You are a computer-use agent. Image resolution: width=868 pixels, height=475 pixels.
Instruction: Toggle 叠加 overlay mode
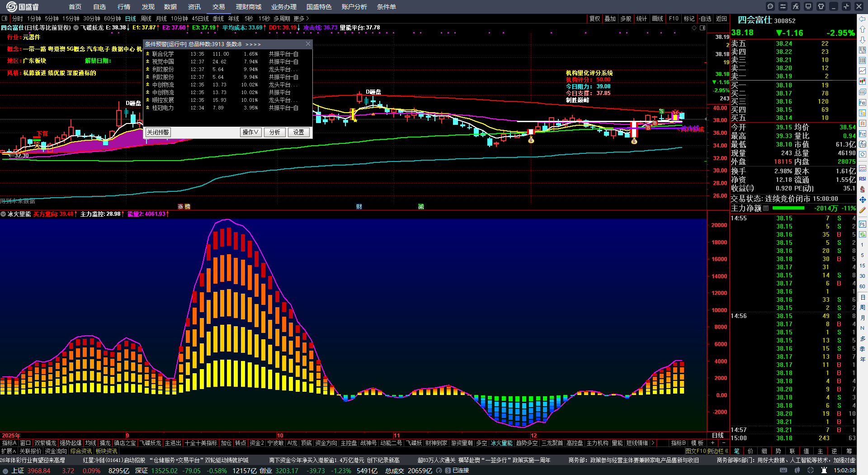pyautogui.click(x=610, y=19)
